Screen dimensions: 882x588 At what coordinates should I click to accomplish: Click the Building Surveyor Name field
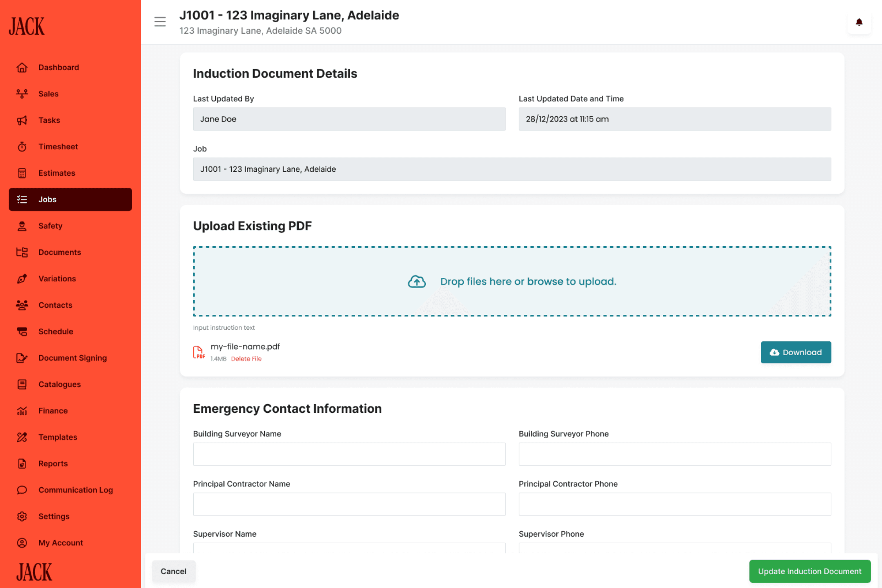point(349,454)
